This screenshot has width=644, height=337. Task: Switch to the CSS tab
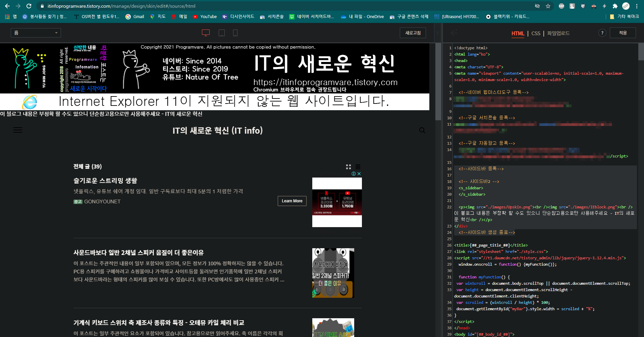tap(536, 33)
